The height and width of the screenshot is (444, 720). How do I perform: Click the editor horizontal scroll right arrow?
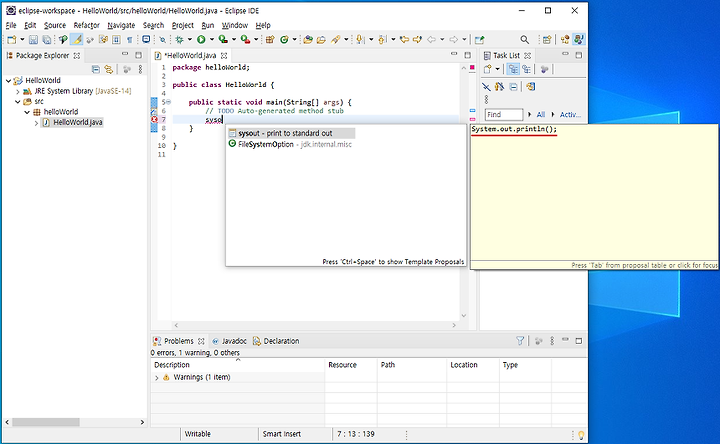point(454,325)
